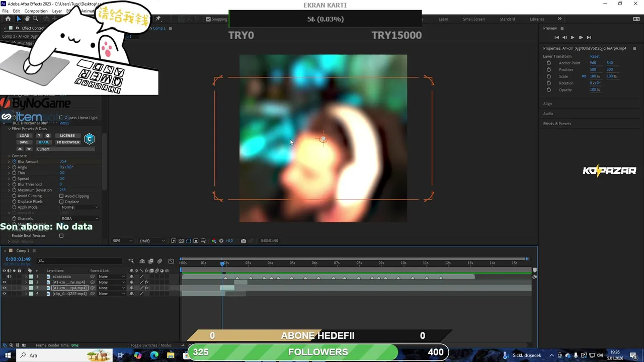Enable Motion Blur for the composition
This screenshot has height=362, width=644.
159,261
